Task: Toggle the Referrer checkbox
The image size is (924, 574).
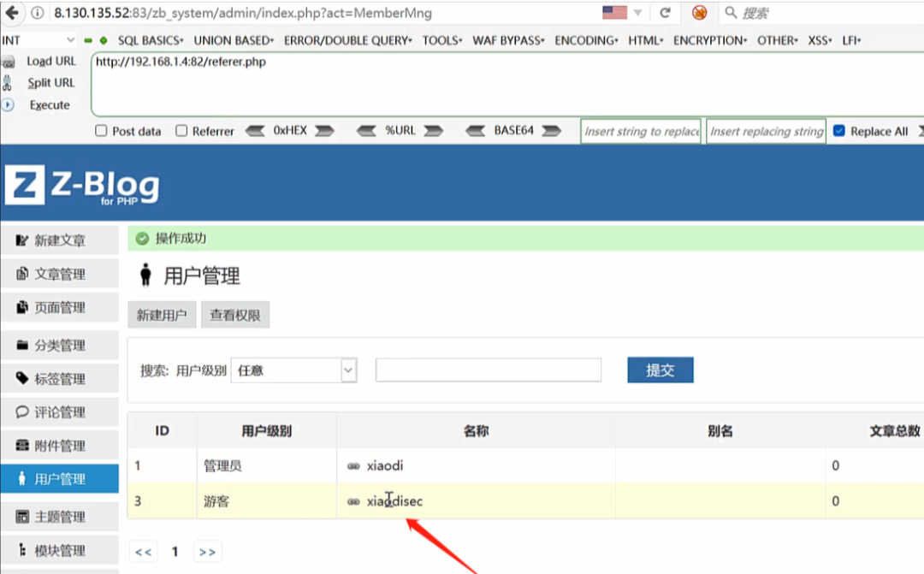Action: point(181,131)
